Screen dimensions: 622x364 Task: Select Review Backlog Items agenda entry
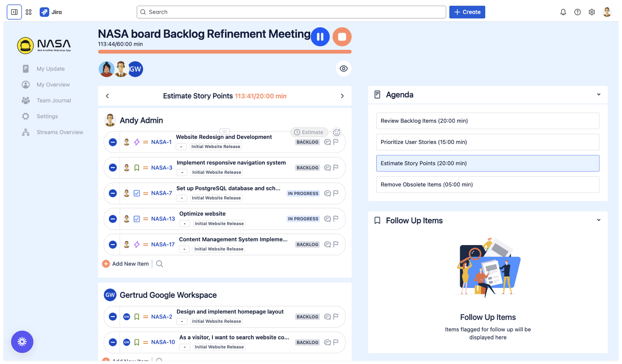488,121
